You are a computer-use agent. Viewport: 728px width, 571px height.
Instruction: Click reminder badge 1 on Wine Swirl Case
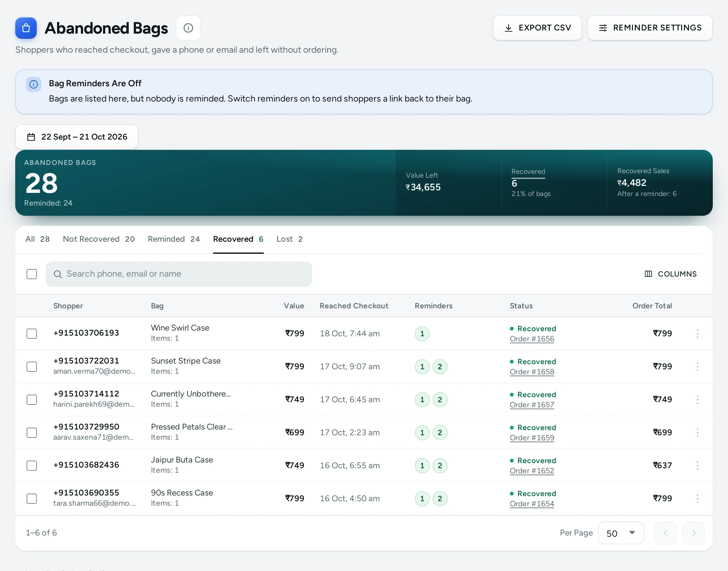tap(422, 333)
